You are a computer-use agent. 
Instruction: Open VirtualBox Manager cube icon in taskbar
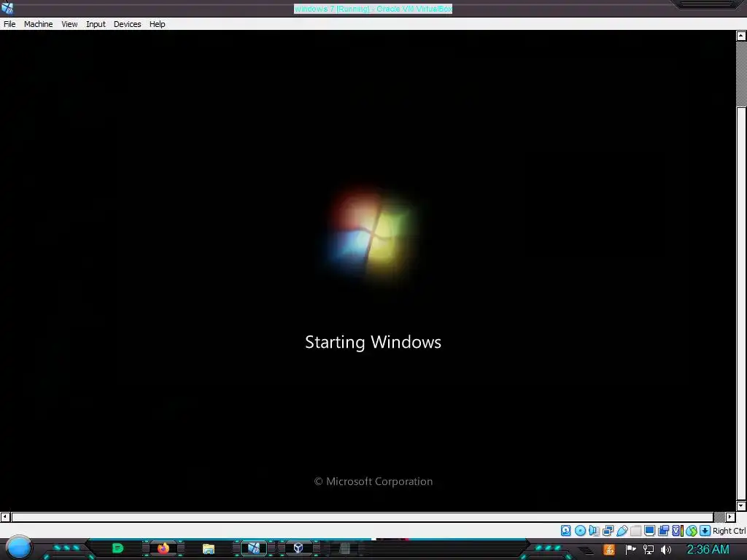(298, 548)
